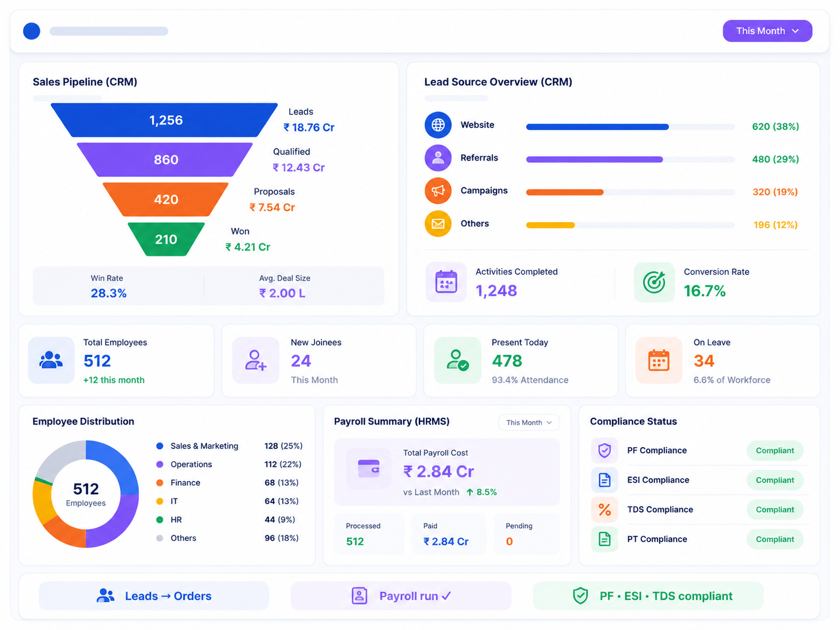The height and width of the screenshot is (630, 840).
Task: Click the Website progress bar
Action: 631,126
